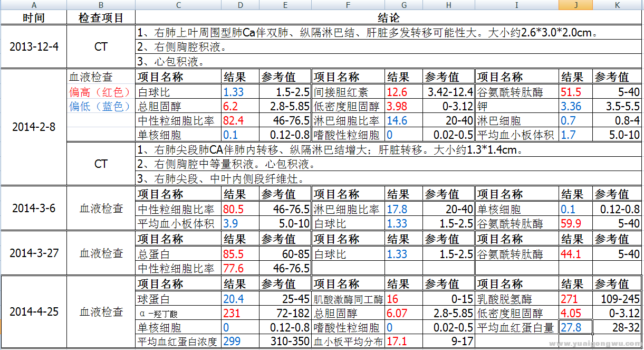Click the 3.5-5.5 reference value
This screenshot has width=644, height=350.
point(617,106)
